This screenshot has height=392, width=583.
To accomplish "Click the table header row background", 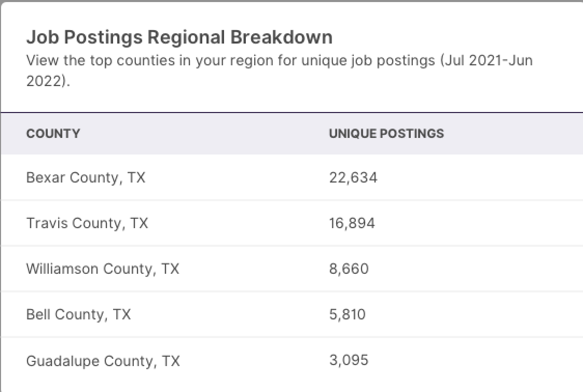I will 292,134.
